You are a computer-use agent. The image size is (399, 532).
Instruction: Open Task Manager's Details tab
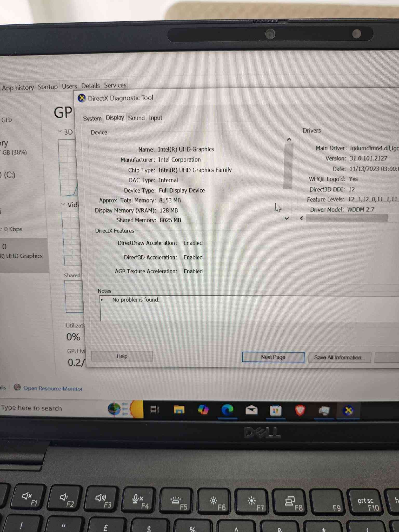pyautogui.click(x=90, y=86)
